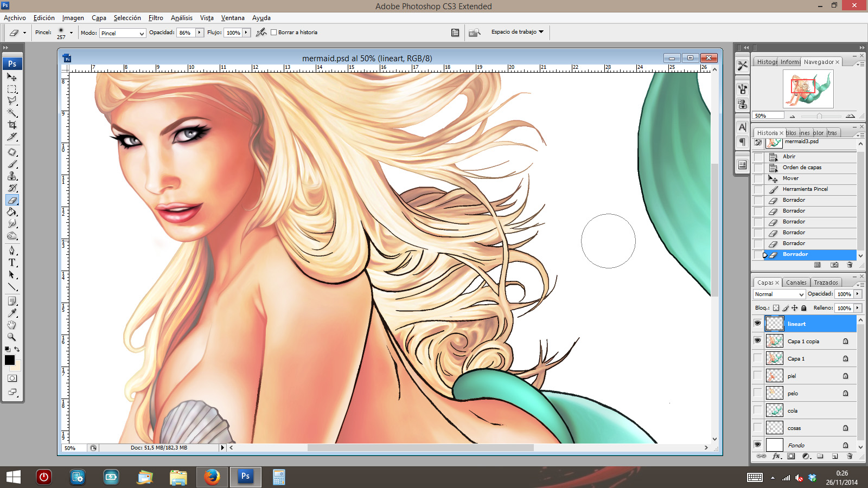Create a new layer in Capas panel
The image size is (868, 488).
835,457
